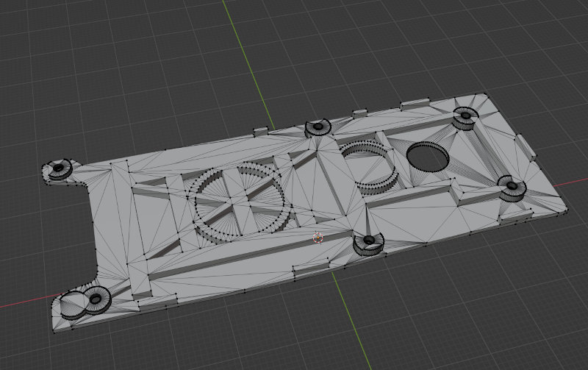The image size is (588, 370).
Task: Click the mounting boss nearest the 3D cursor
Action: click(369, 243)
